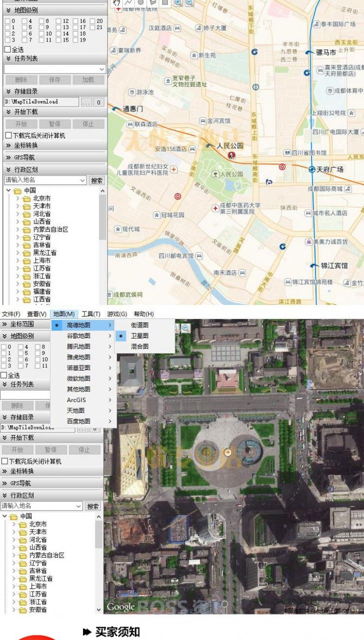Click the browse '...' button in street-map window
This screenshot has height=640, width=364.
[86, 102]
